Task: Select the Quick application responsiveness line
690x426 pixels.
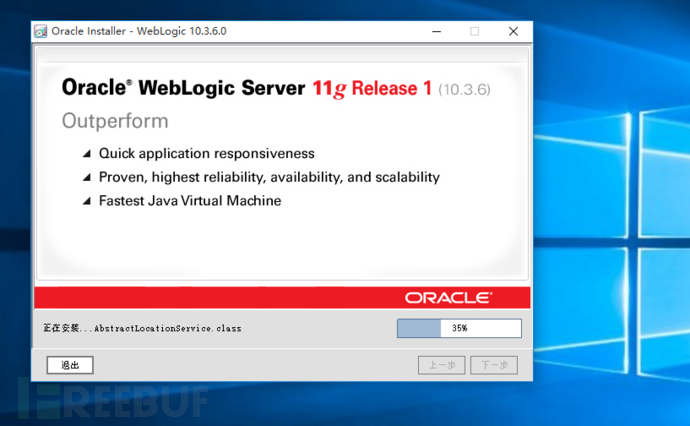Action: [x=207, y=154]
